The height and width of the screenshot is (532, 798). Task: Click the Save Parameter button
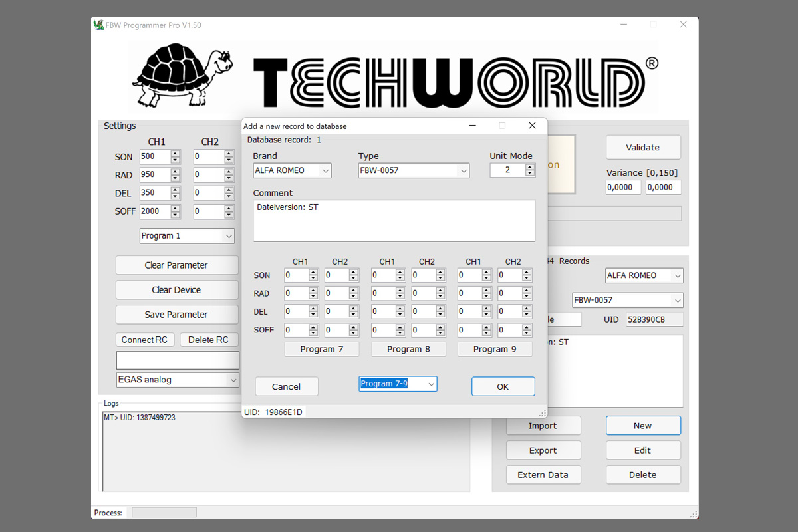(177, 315)
